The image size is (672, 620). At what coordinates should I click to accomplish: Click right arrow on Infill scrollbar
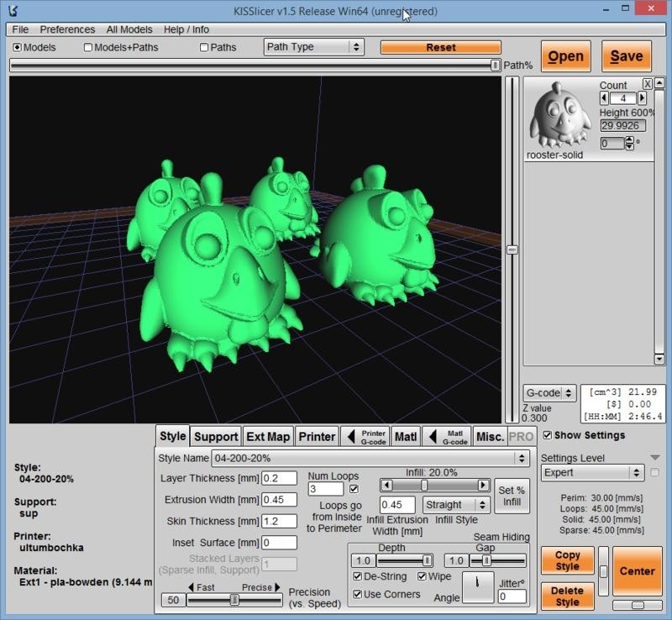click(483, 485)
